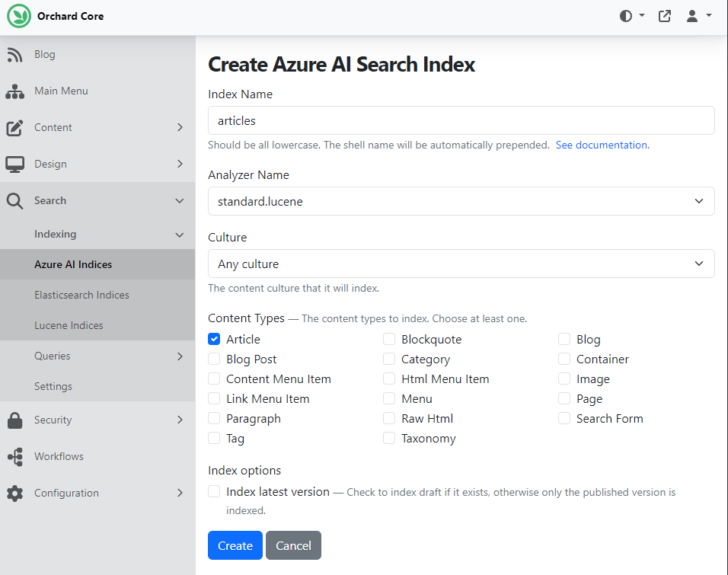Screen dimensions: 728x575
Task: Collapse the Search menu chevron
Action: pyautogui.click(x=180, y=201)
